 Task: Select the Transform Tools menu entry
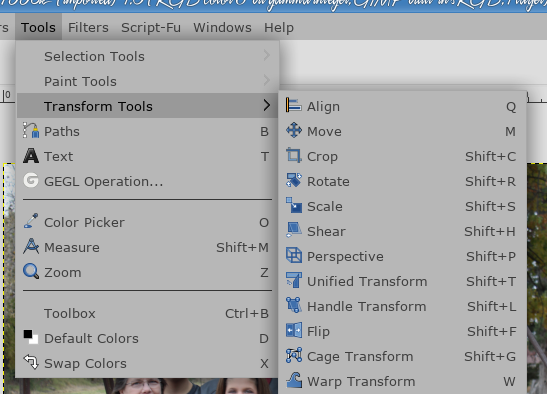click(x=147, y=106)
